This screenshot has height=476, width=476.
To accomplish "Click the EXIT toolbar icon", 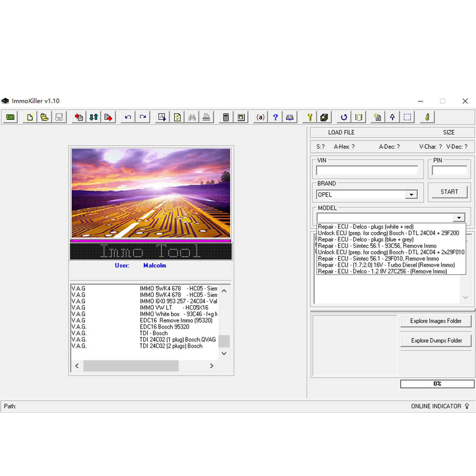I will (10, 117).
